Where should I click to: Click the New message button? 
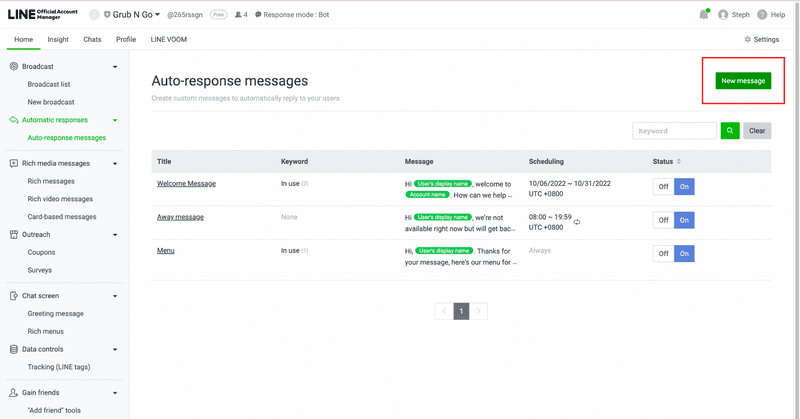click(743, 81)
